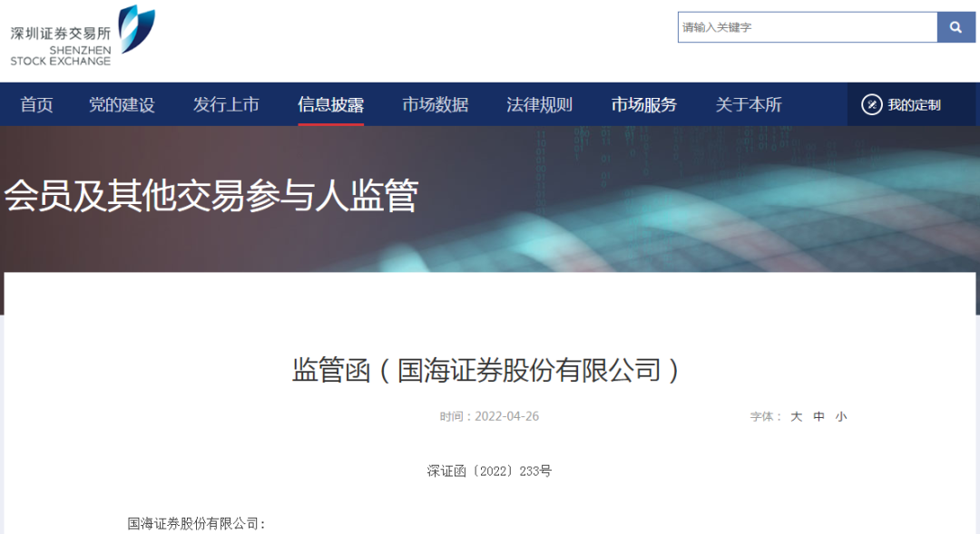This screenshot has height=534, width=980.
Task: Click the 我的定制 link text
Action: point(914,105)
